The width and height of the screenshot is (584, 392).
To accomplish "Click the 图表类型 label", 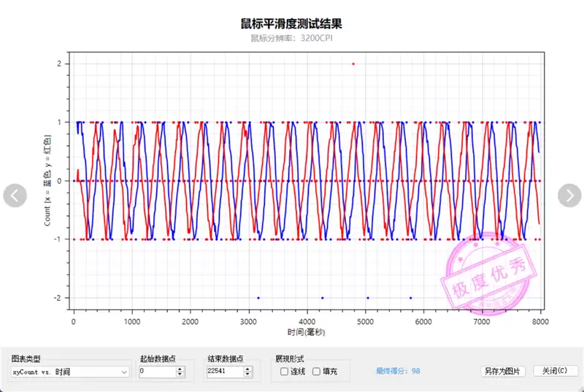I will [26, 359].
